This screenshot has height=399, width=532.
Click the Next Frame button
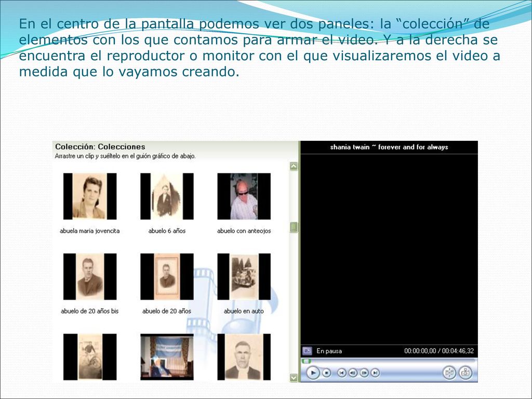(x=364, y=373)
